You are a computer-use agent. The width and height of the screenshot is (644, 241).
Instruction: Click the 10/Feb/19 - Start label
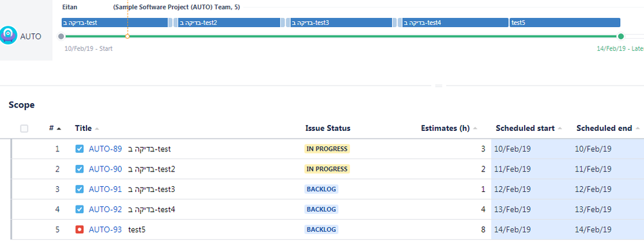click(x=89, y=48)
